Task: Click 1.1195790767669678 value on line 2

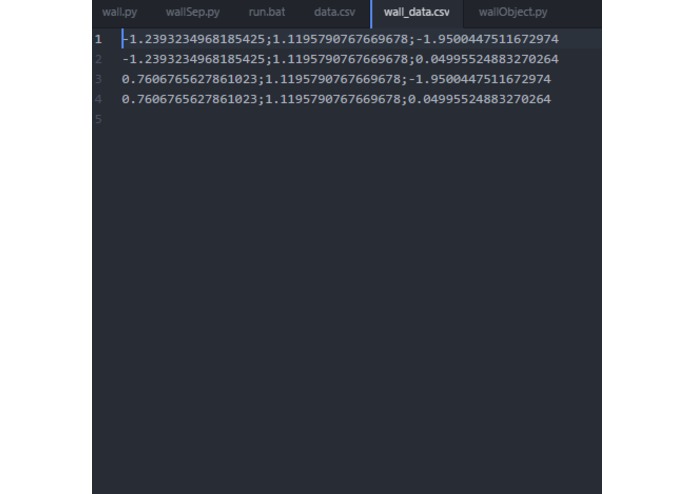Action: pyautogui.click(x=340, y=59)
